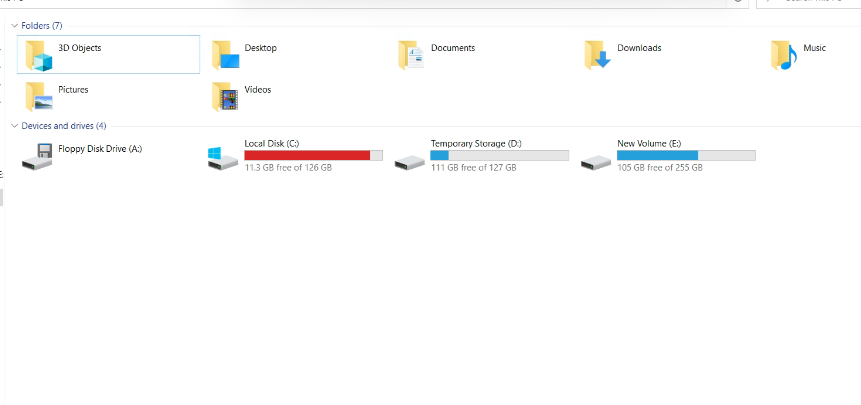This screenshot has width=861, height=405.
Task: Click the New Volume (E:) label
Action: coord(649,143)
